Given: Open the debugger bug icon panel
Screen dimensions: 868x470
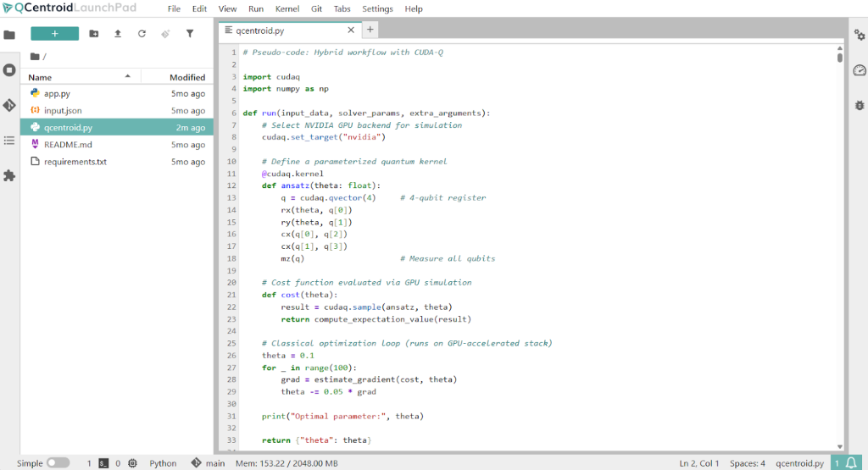Looking at the screenshot, I should point(859,105).
